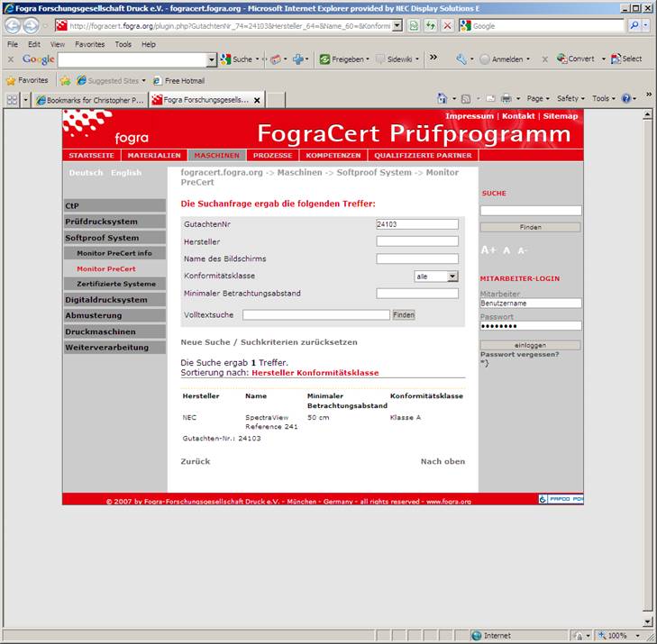Open the View menu

(x=58, y=44)
